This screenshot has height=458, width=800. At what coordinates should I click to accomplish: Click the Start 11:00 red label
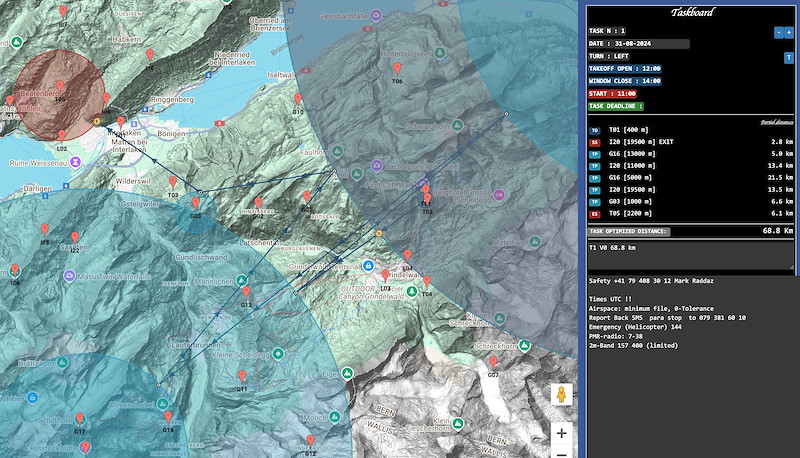(x=612, y=94)
